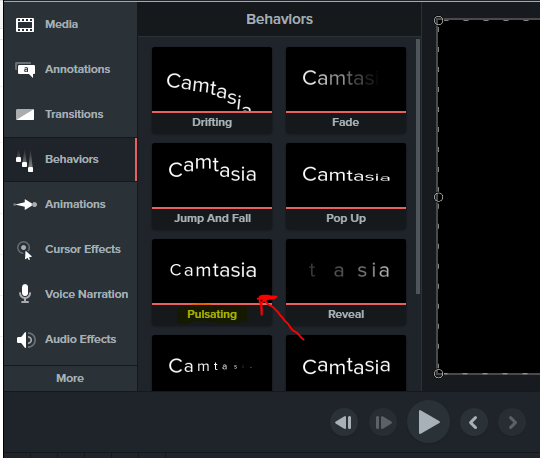Click the Behaviors panel scrollbar
540x458 pixels.
(418, 167)
